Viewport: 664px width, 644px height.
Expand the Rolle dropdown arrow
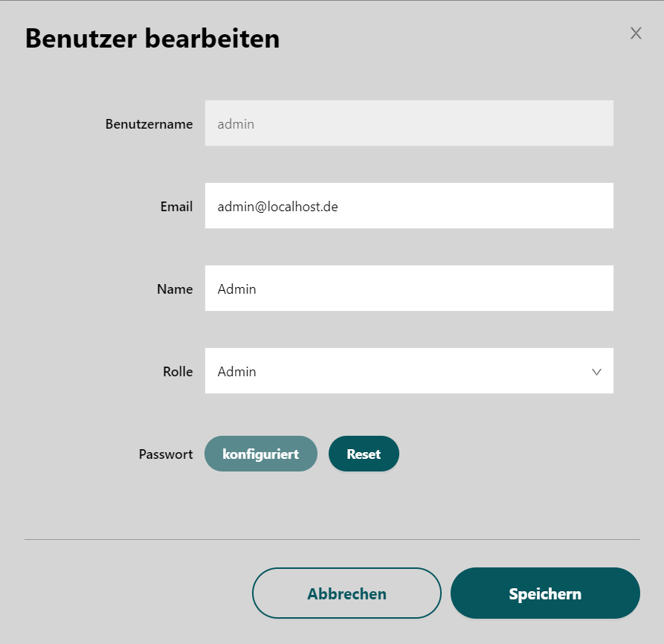coord(596,372)
